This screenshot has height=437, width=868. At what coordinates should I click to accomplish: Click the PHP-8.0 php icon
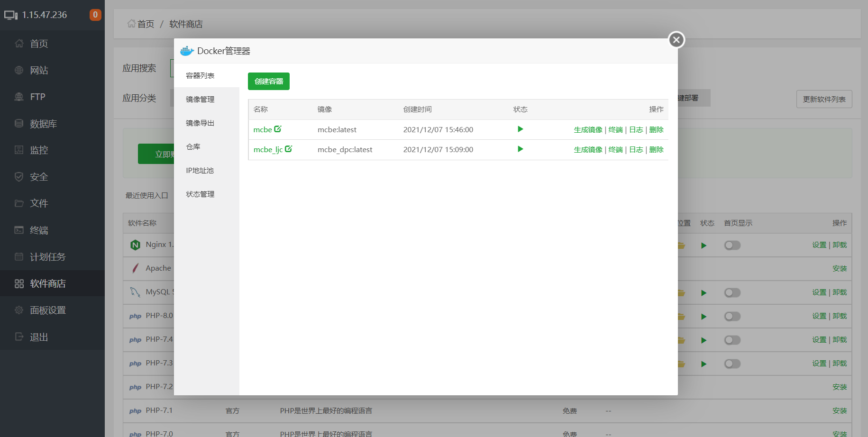[135, 316]
